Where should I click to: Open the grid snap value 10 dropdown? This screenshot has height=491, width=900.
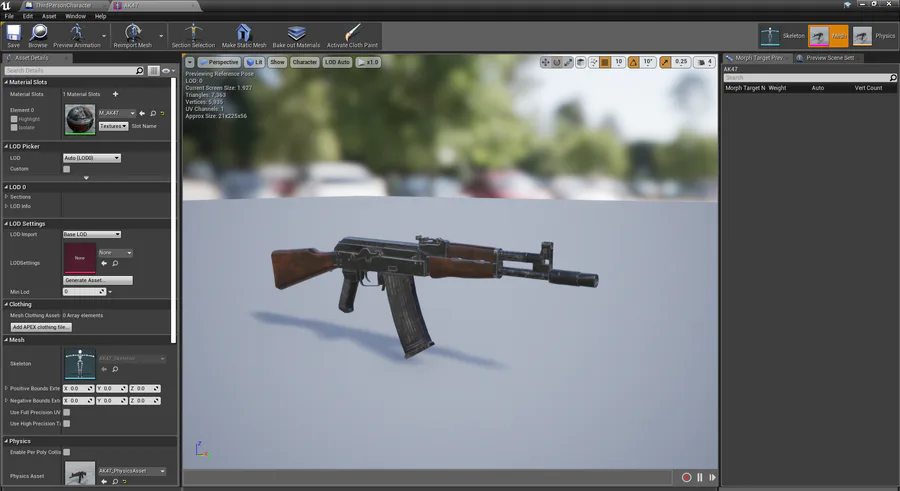tap(618, 62)
